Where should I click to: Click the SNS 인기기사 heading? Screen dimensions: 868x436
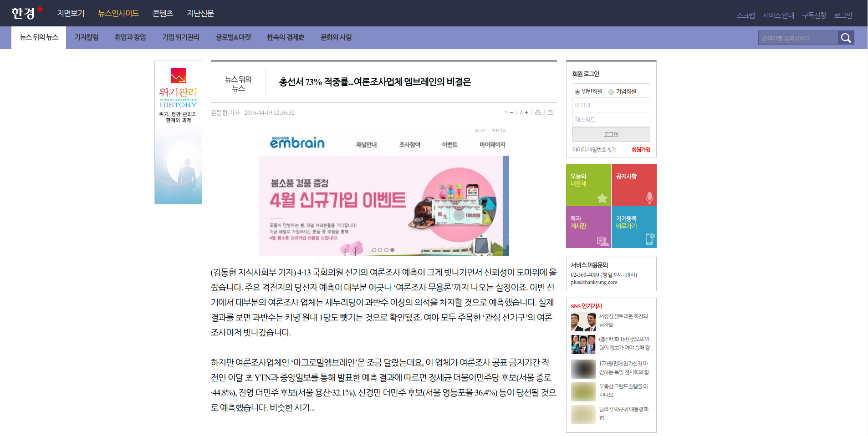[587, 306]
